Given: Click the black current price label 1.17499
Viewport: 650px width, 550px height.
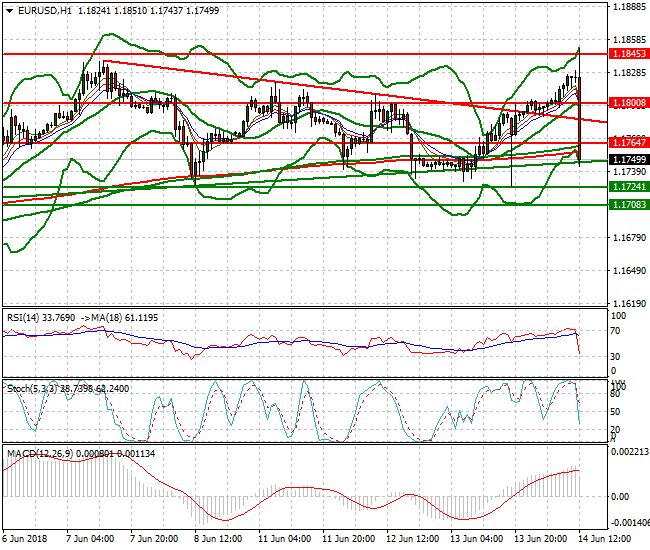Looking at the screenshot, I should click(x=629, y=160).
